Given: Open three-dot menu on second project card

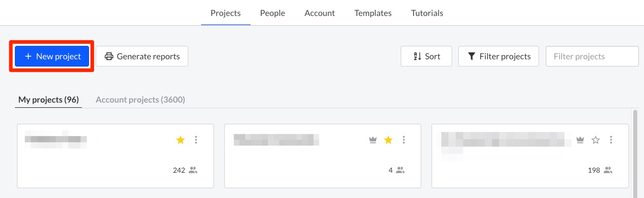Looking at the screenshot, I should [x=404, y=140].
